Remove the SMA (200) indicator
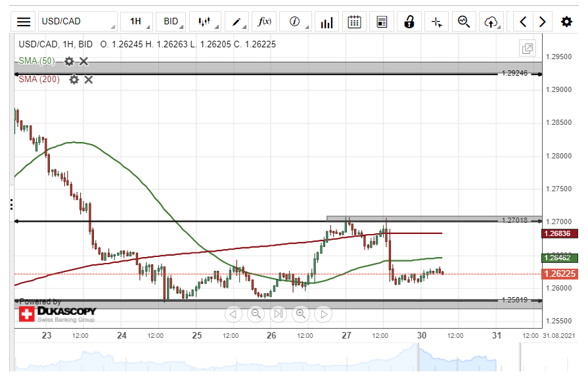The width and height of the screenshot is (588, 376). [89, 80]
